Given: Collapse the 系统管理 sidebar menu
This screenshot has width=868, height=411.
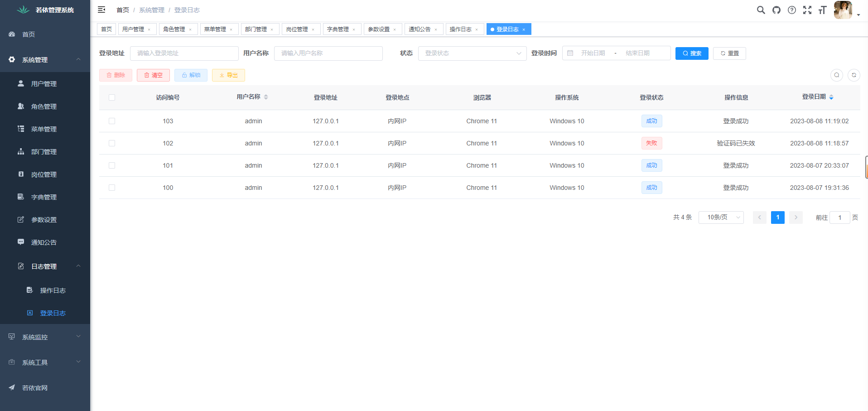Looking at the screenshot, I should [45, 59].
